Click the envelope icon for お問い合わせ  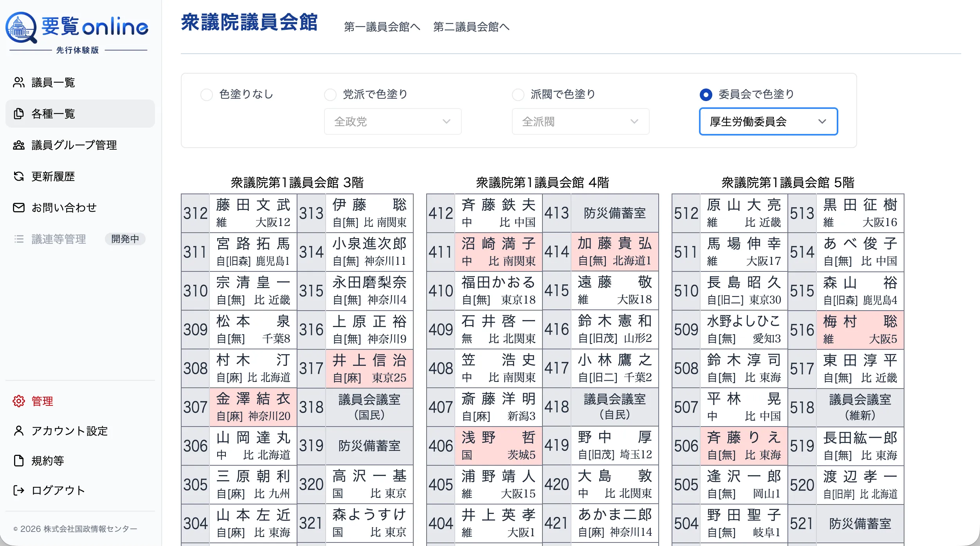pyautogui.click(x=19, y=208)
